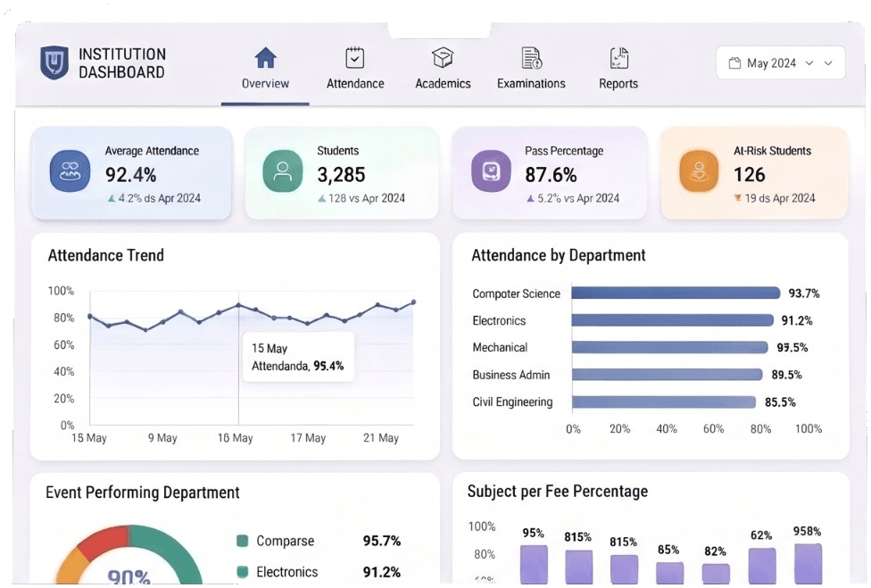The height and width of the screenshot is (588, 871).
Task: Click the rightmost chevron in date selector
Action: (x=828, y=62)
